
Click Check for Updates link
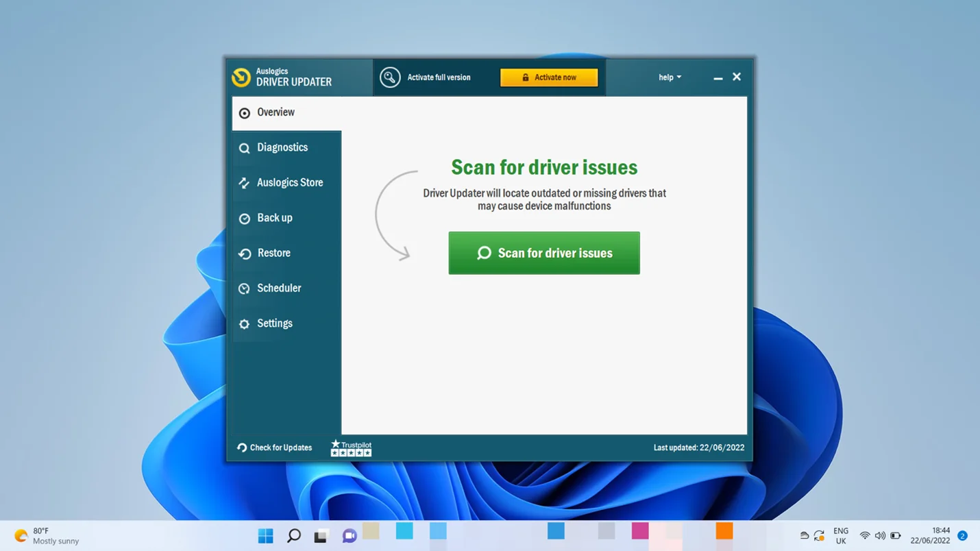click(274, 448)
